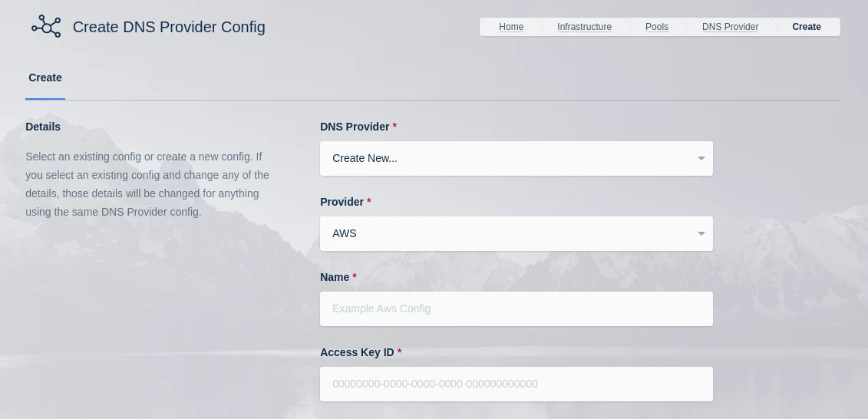
Task: Click the Details section heading
Action: [x=43, y=127]
